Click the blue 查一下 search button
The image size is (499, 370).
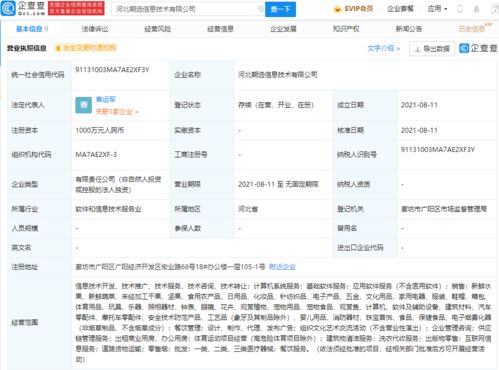click(280, 9)
